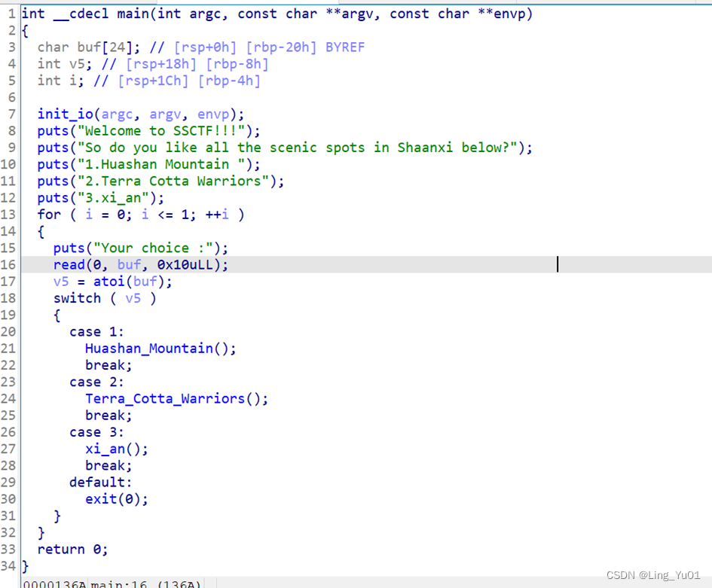
Task: Click the exit(0) call in default case
Action: click(x=117, y=499)
